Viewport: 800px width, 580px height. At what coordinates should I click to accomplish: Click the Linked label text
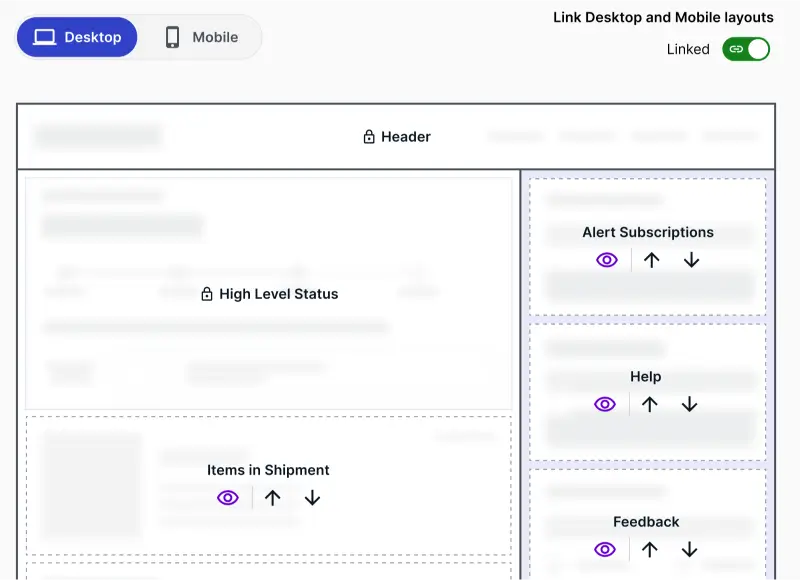[688, 49]
